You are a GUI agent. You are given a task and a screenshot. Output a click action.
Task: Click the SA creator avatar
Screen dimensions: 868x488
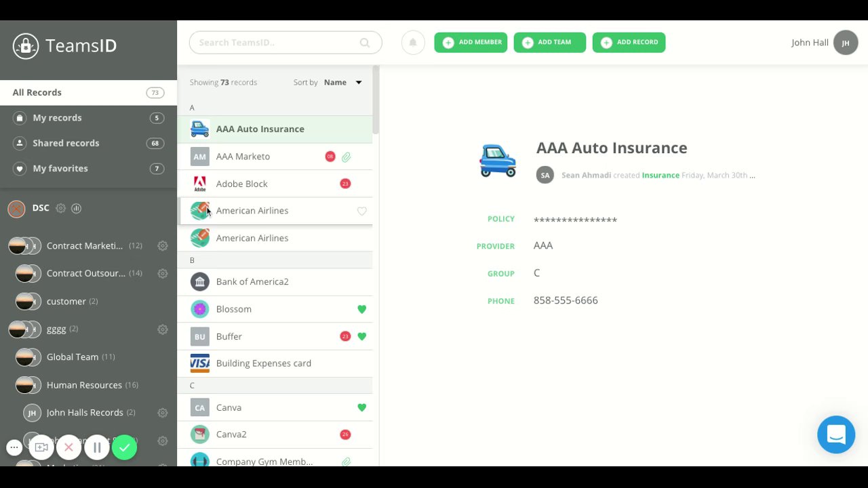coord(545,175)
